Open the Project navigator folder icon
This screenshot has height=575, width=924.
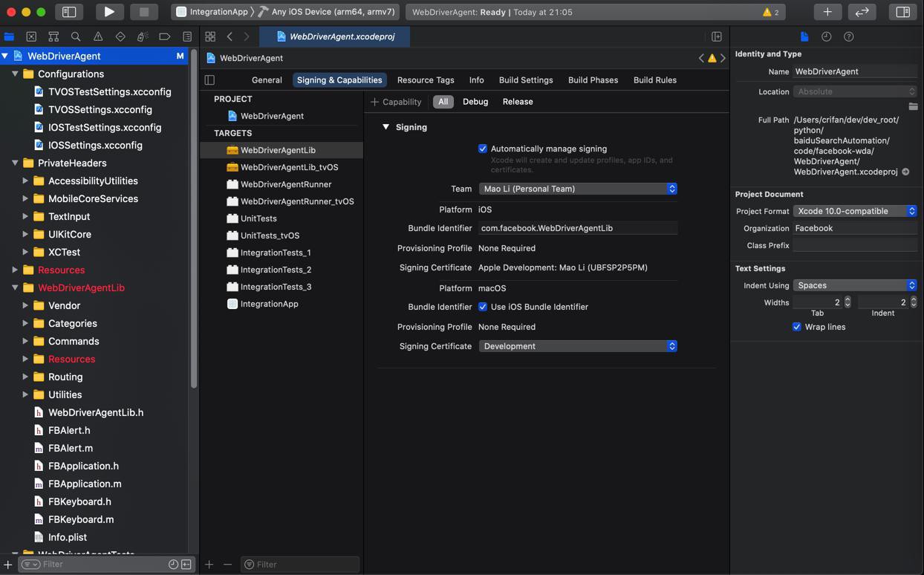point(9,36)
